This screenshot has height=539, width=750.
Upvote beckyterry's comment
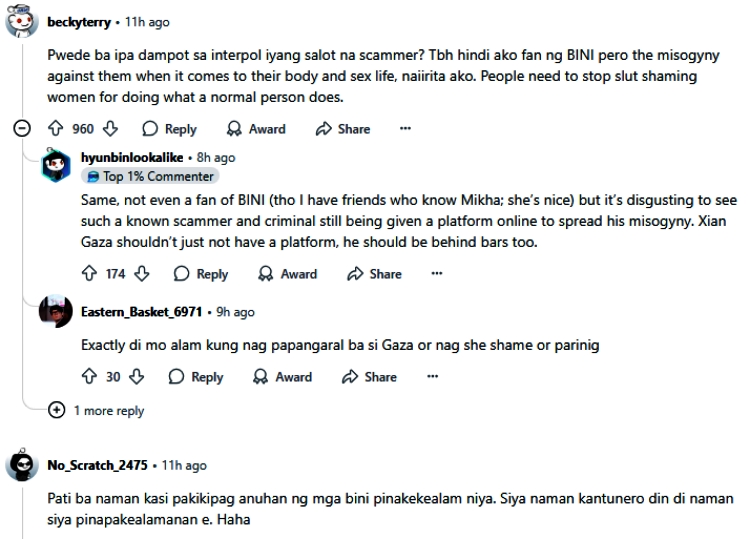[x=56, y=129]
